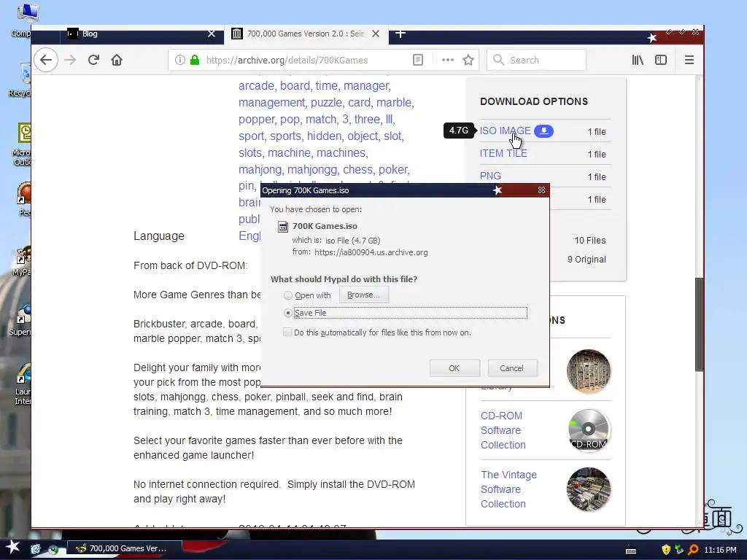Viewport: 747px width, 560px height.
Task: Open The Vintage Software Collection link
Action: click(508, 489)
